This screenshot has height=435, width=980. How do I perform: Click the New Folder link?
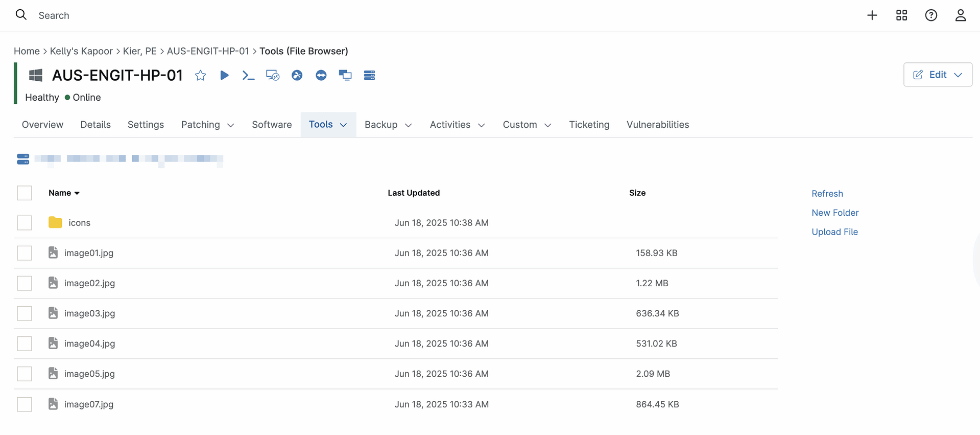tap(835, 213)
